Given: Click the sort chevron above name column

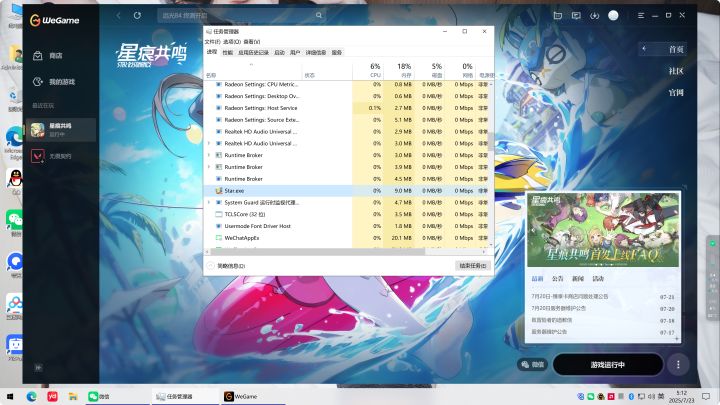Looking at the screenshot, I should [251, 64].
